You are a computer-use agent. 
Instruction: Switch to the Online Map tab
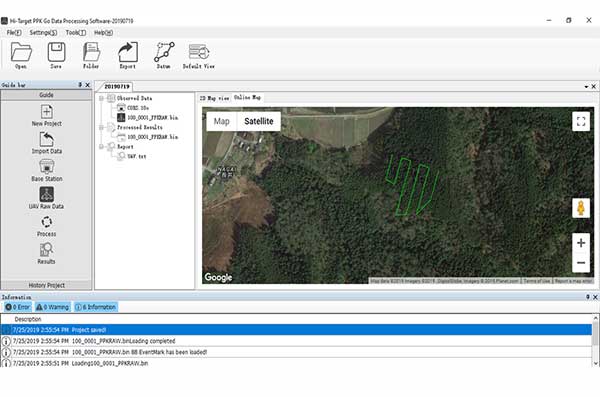click(247, 98)
